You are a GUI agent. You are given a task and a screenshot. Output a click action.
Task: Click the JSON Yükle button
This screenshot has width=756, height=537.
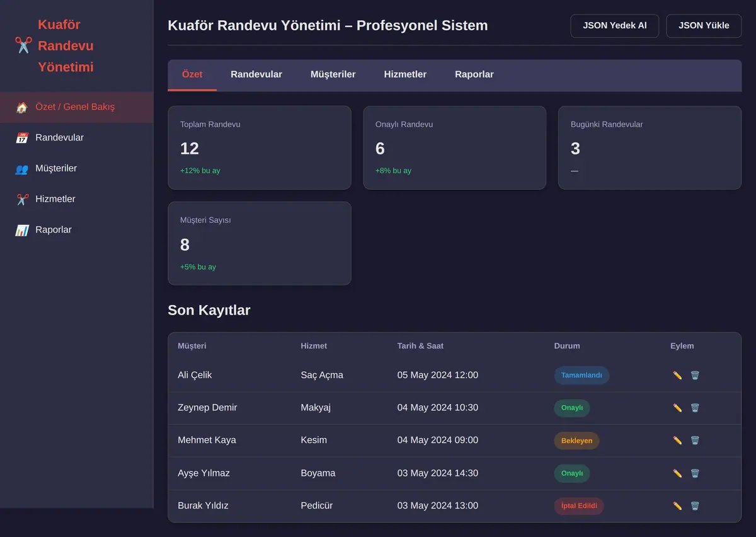704,26
